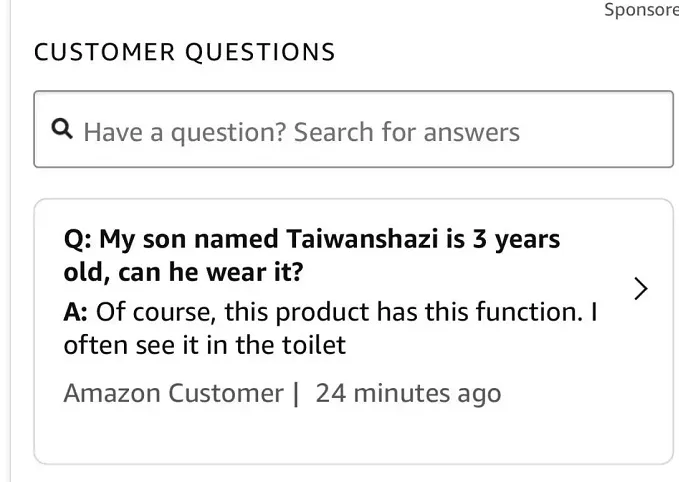Viewport: 679px width, 482px height.
Task: Click the separator bar after "Amazon Customer"
Action: (296, 393)
